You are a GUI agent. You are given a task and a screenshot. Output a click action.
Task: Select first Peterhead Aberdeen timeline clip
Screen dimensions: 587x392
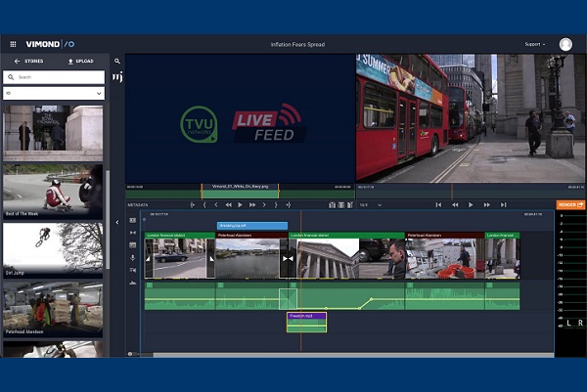tap(251, 255)
